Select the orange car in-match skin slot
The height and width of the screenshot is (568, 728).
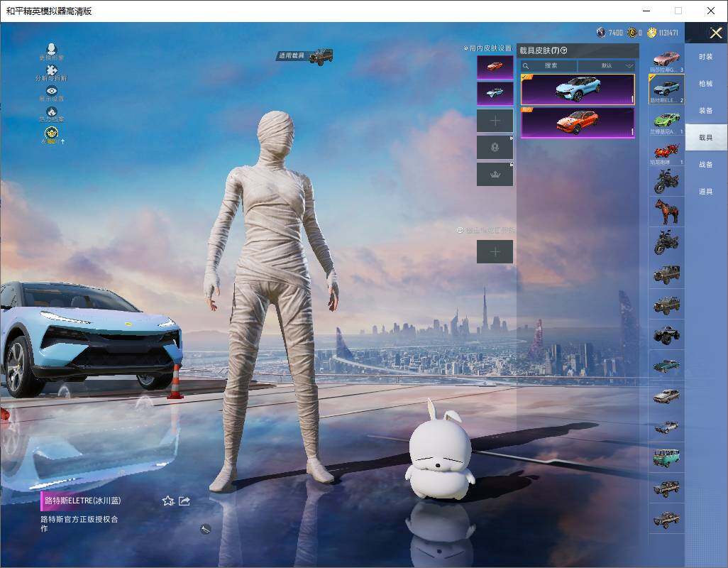(495, 67)
